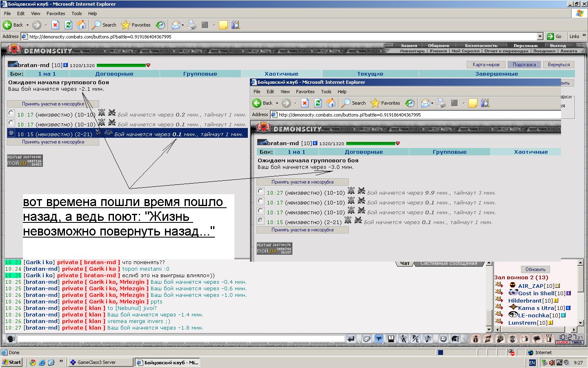This screenshot has width=588, height=368.
Task: Open the Инвентарь navigation link
Action: (x=412, y=51)
